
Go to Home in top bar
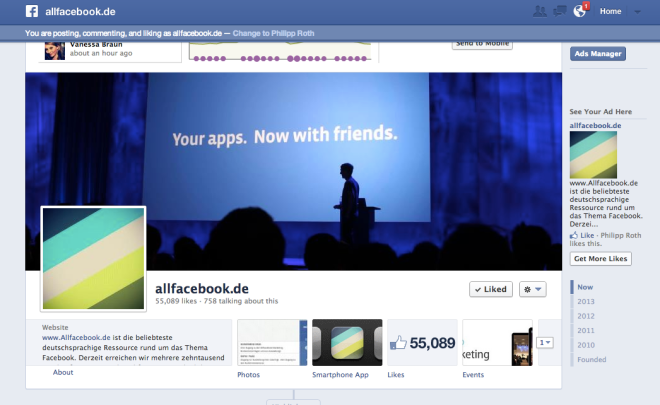click(610, 11)
